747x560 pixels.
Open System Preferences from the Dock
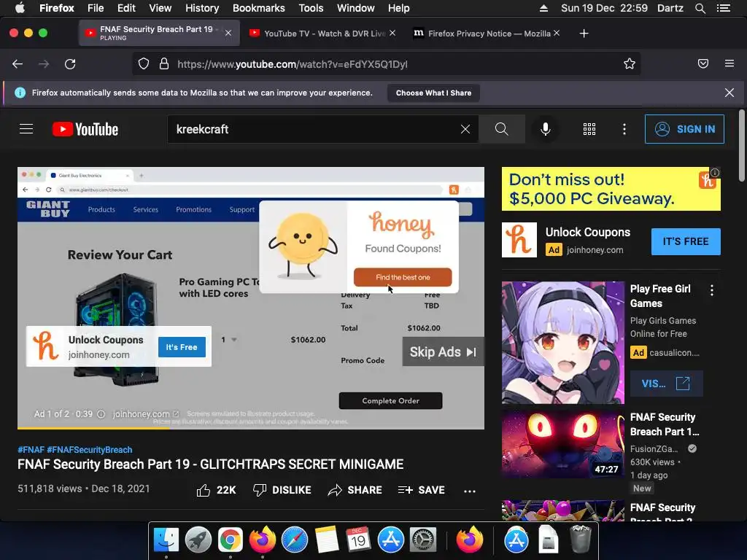423,540
